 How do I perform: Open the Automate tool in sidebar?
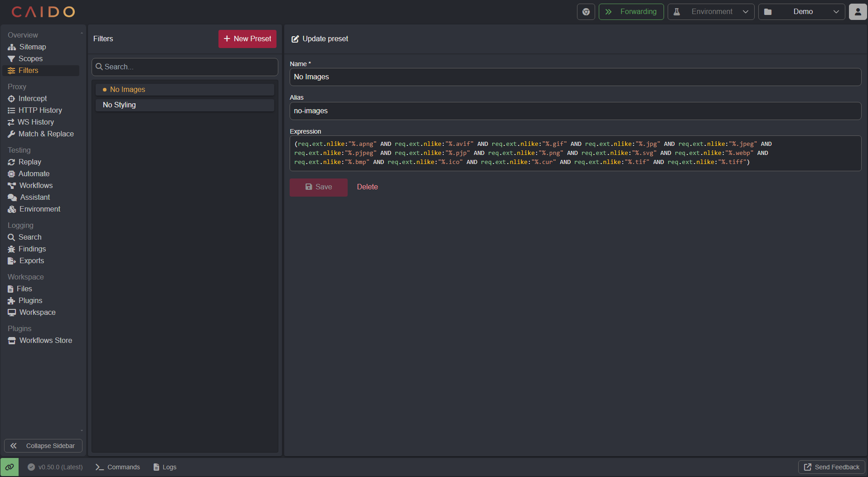tap(34, 174)
